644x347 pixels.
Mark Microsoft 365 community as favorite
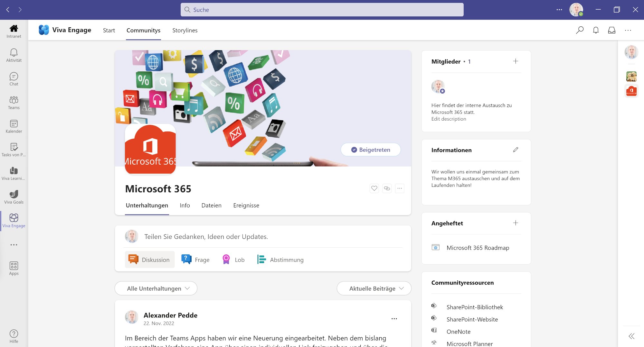pyautogui.click(x=374, y=188)
